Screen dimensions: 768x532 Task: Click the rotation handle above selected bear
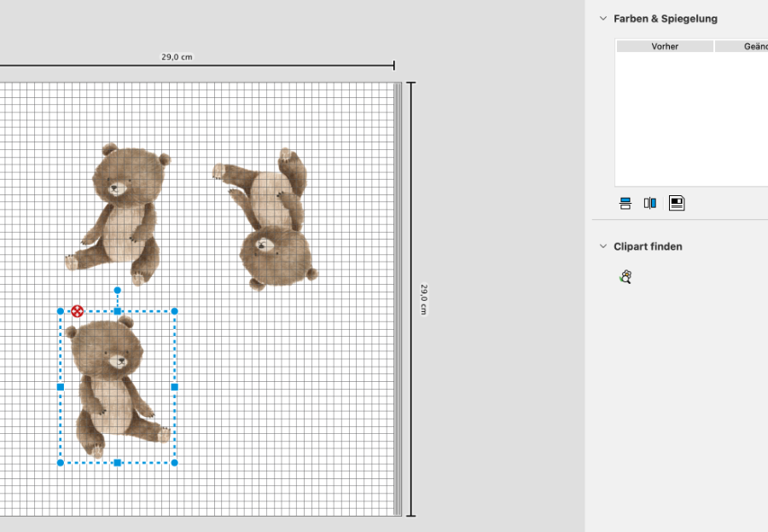click(118, 291)
